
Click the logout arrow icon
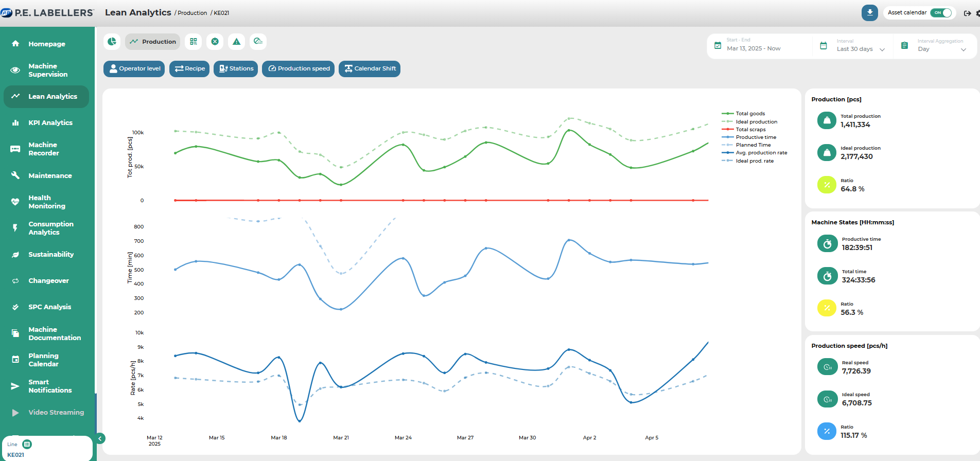tap(967, 13)
